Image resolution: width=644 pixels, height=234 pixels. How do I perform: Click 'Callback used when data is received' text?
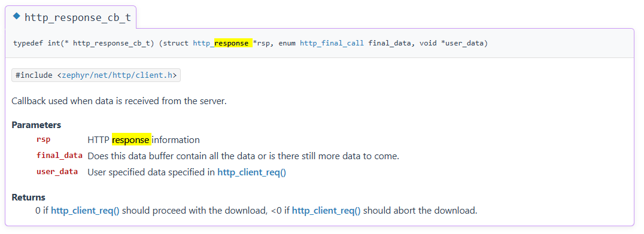point(119,101)
